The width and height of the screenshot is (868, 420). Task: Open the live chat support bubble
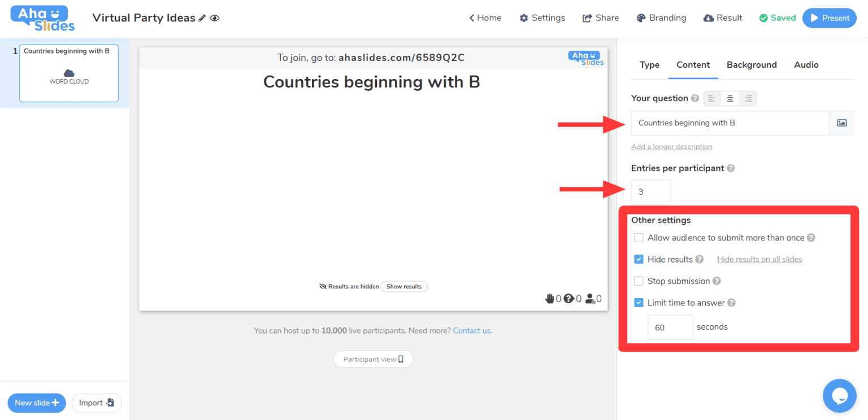click(x=839, y=395)
